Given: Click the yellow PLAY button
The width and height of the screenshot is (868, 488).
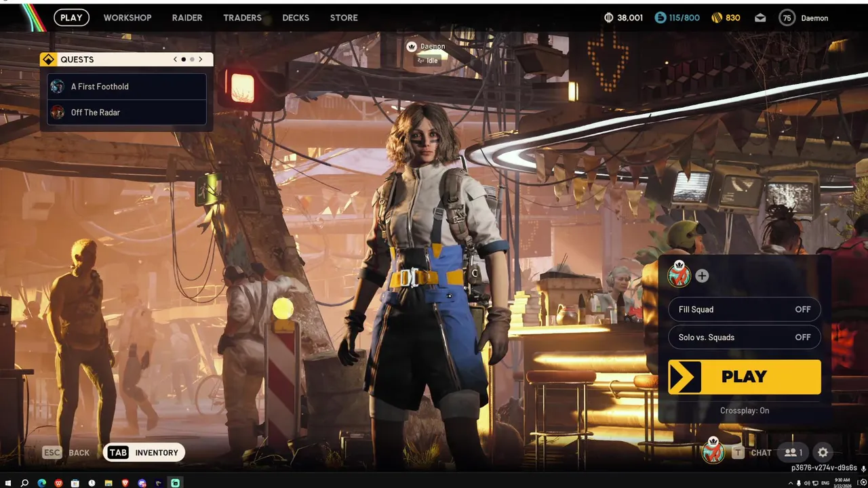Looking at the screenshot, I should click(745, 377).
